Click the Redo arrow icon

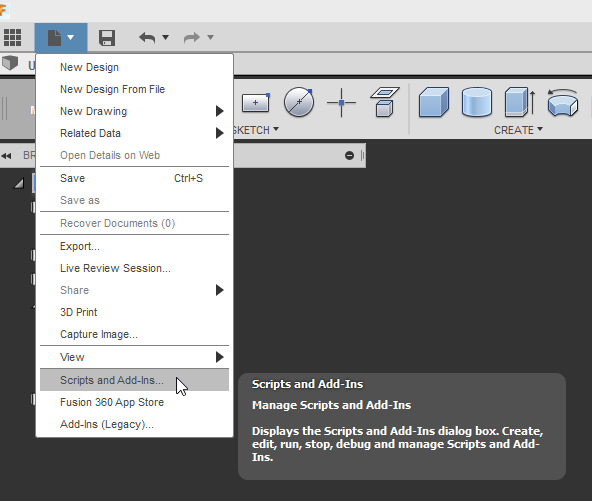click(192, 38)
